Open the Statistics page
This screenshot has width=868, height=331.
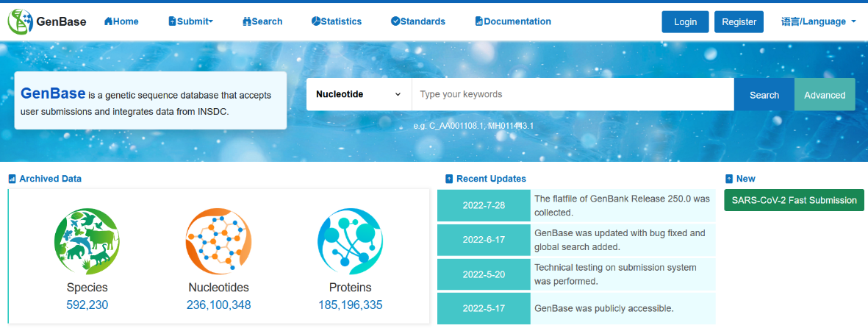pos(336,21)
